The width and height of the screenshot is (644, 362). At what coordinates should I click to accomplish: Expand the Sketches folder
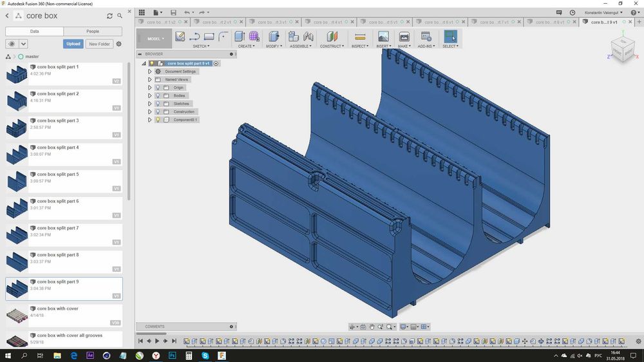(150, 104)
